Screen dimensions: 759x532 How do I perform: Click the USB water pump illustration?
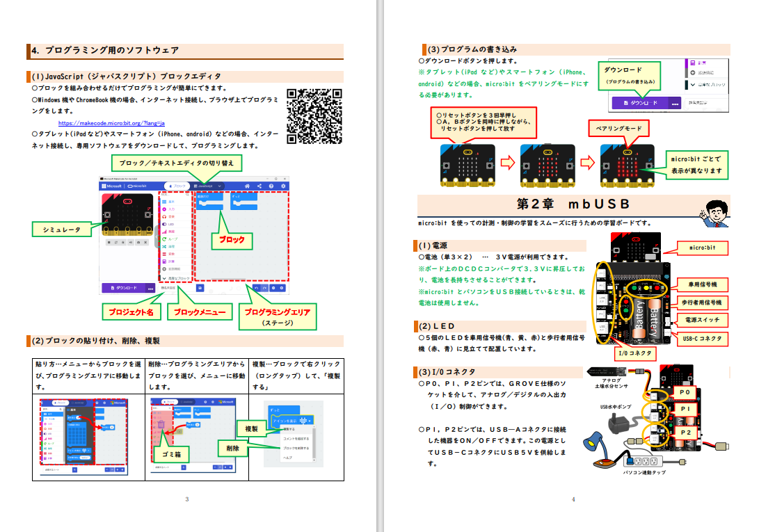tap(618, 424)
